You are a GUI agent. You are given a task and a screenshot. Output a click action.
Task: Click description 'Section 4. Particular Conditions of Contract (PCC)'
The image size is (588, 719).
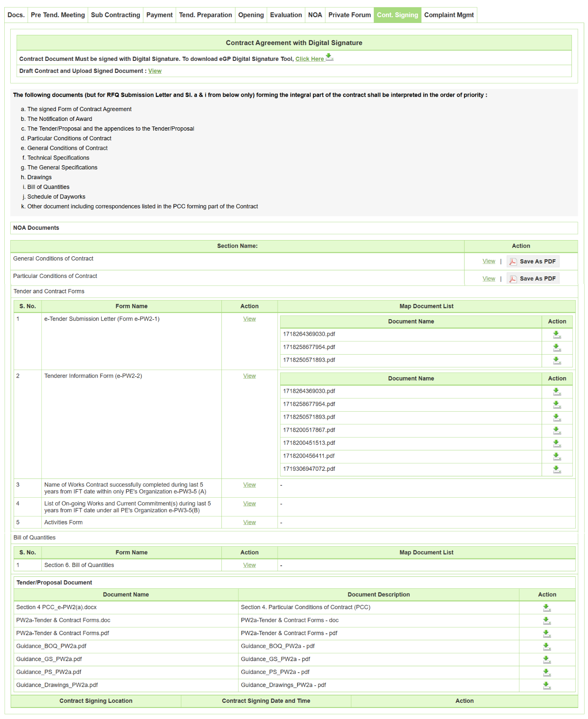tap(306, 607)
